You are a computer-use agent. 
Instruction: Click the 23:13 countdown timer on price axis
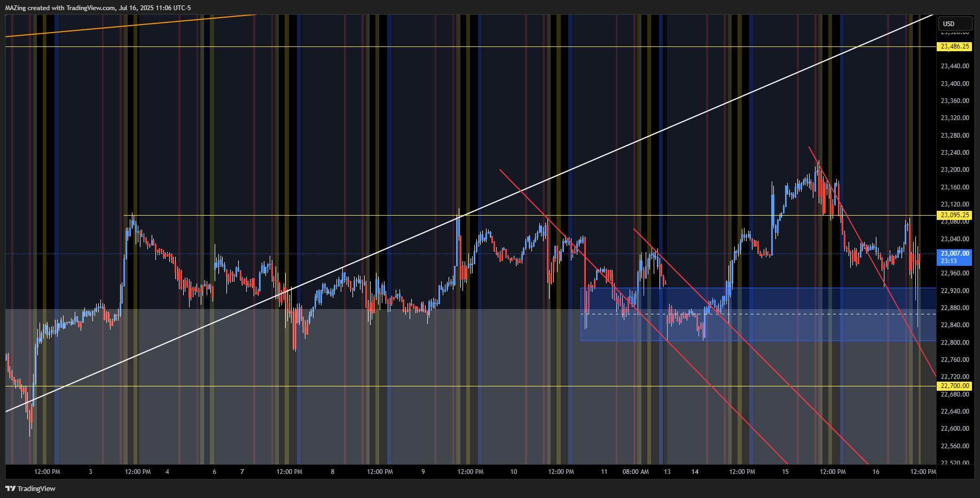point(949,261)
